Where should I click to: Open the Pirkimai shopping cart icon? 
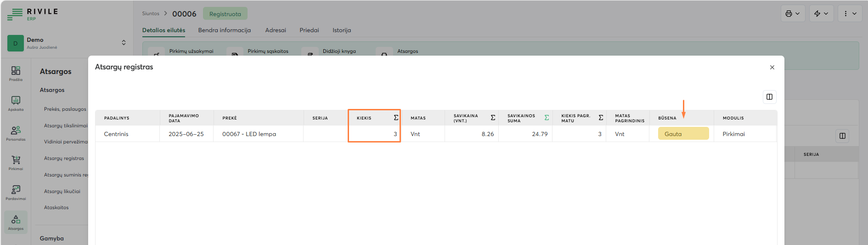click(x=16, y=162)
